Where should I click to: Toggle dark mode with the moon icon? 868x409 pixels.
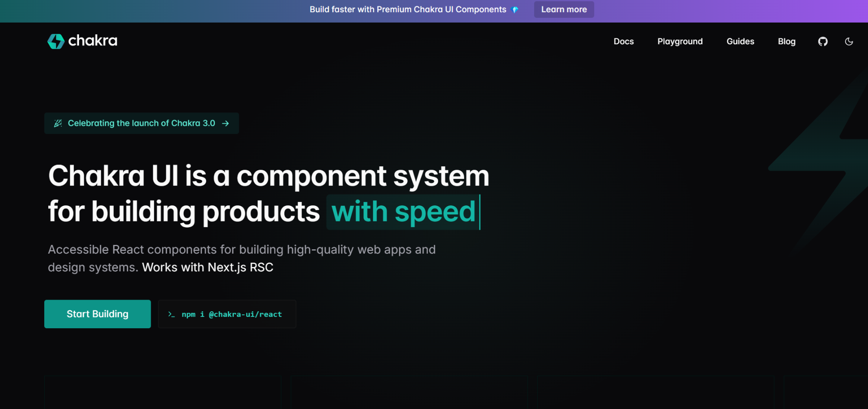click(x=849, y=41)
